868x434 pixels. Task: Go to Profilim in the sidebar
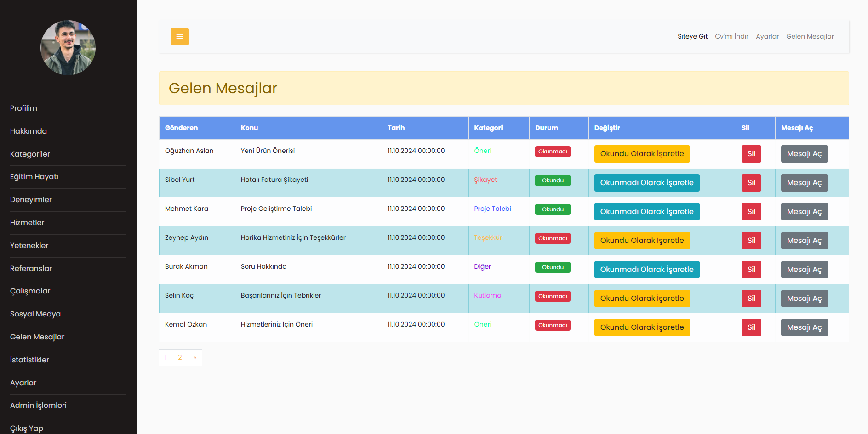coord(23,108)
